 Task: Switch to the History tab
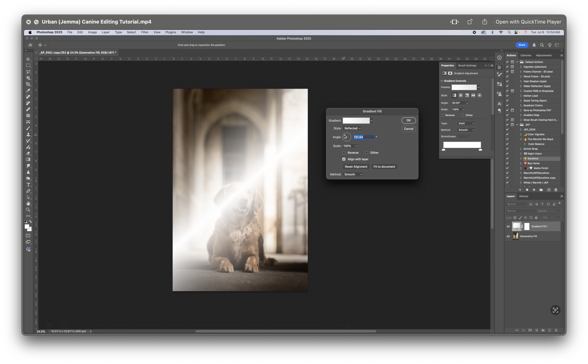(x=524, y=196)
